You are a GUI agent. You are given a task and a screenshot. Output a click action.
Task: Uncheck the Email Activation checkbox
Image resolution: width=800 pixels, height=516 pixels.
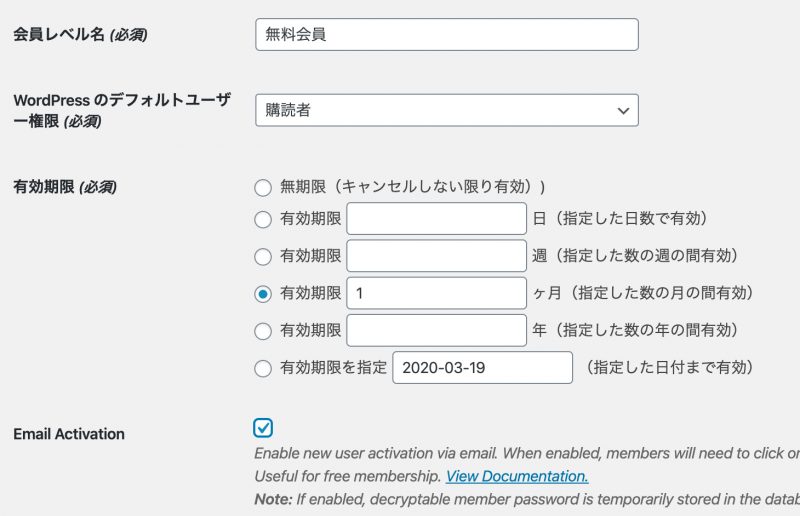pos(263,428)
